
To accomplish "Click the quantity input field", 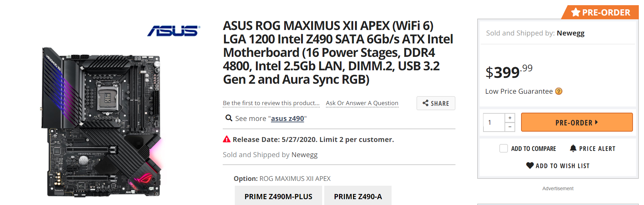I will [x=494, y=122].
